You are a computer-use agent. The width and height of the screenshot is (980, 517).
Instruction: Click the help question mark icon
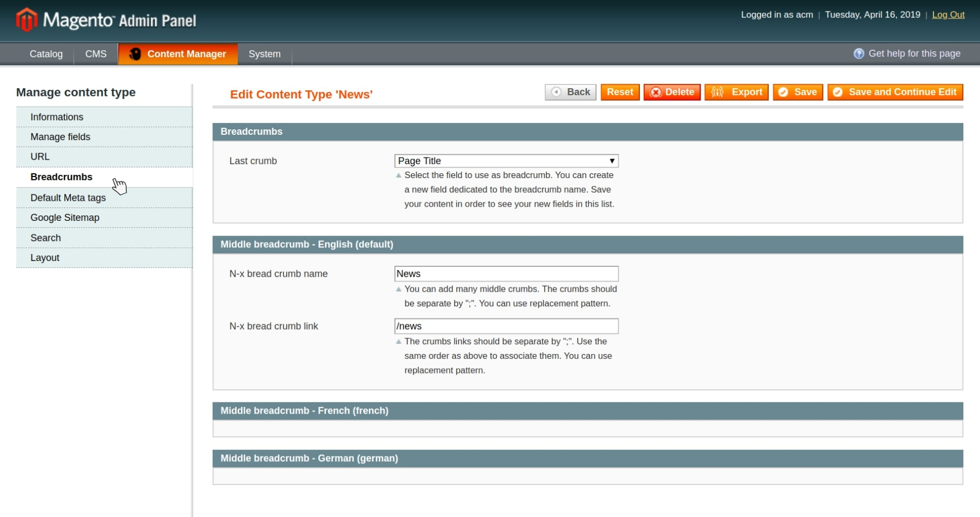pos(859,54)
